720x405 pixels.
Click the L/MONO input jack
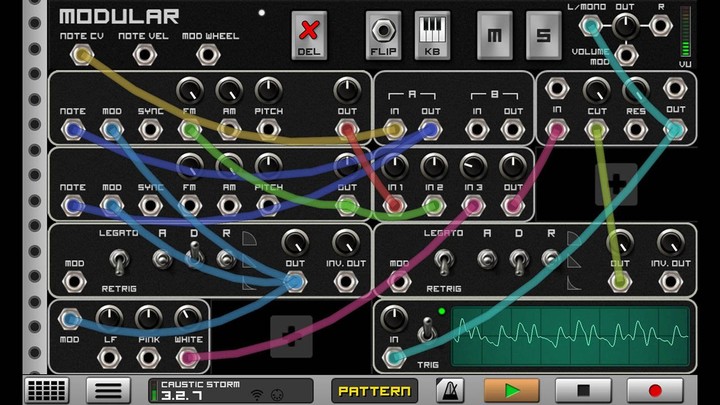pyautogui.click(x=591, y=26)
